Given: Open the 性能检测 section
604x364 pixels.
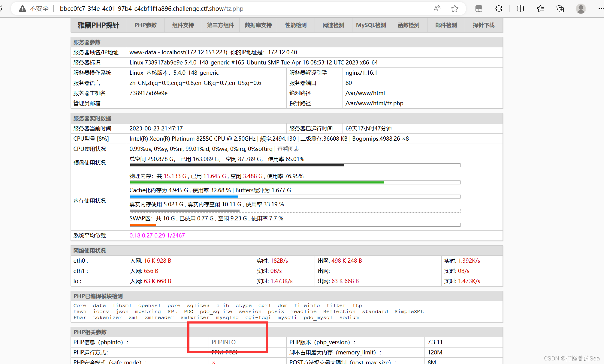Looking at the screenshot, I should click(296, 25).
